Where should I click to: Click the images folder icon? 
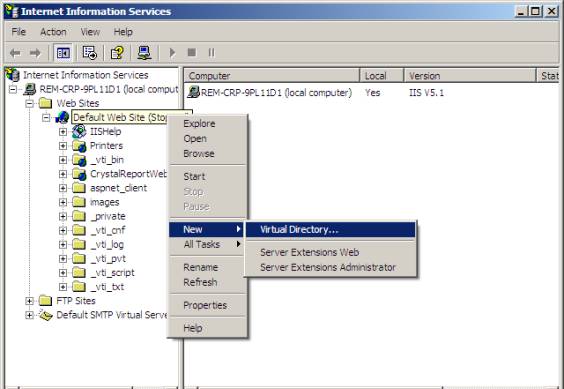point(79,202)
